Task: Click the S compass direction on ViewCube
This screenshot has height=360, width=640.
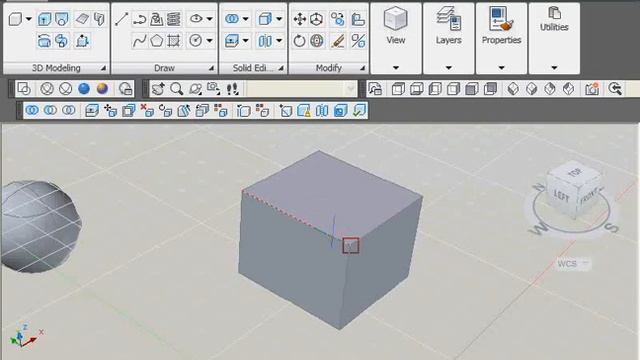Action: [x=611, y=228]
